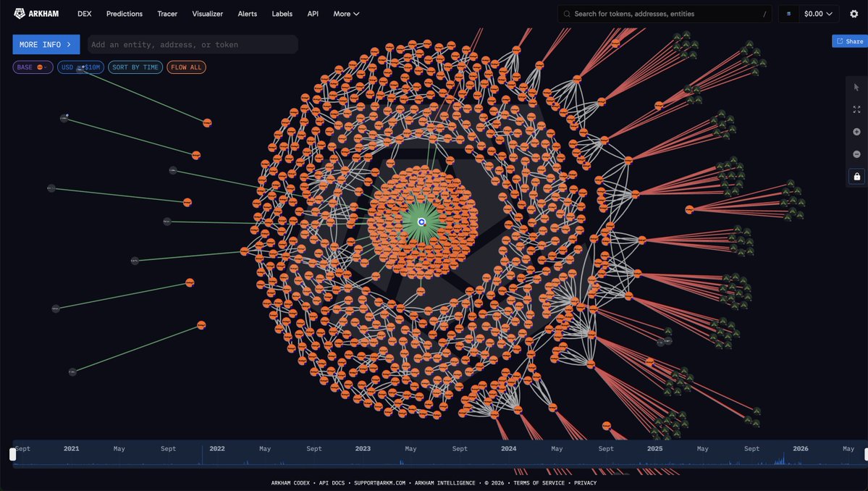Click the fit-to-screen expand icon

[x=857, y=109]
